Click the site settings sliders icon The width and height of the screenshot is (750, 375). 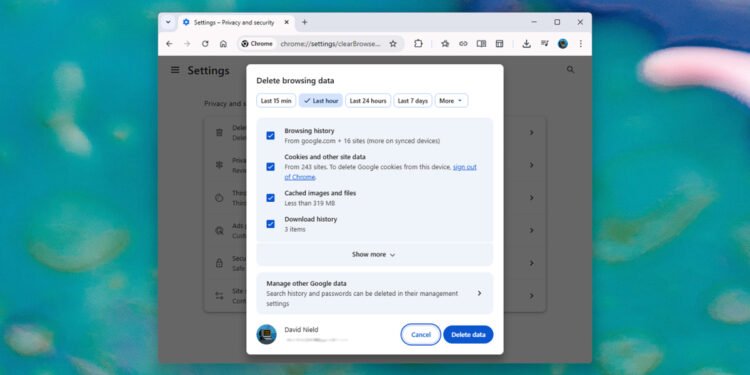tap(219, 296)
